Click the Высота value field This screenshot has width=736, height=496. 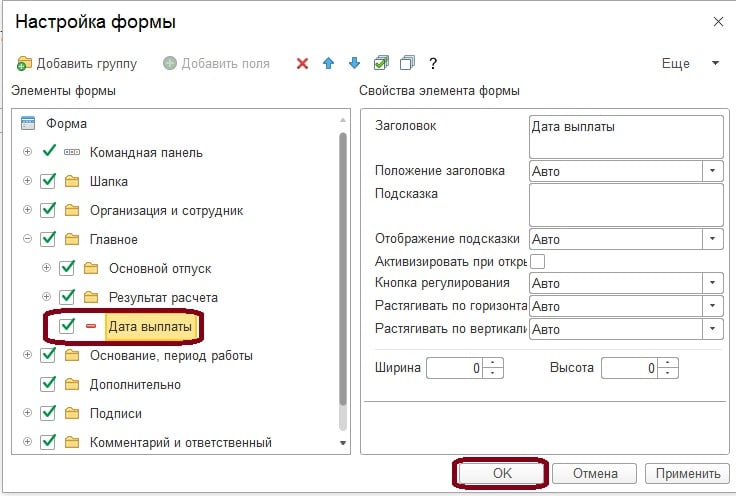[630, 368]
